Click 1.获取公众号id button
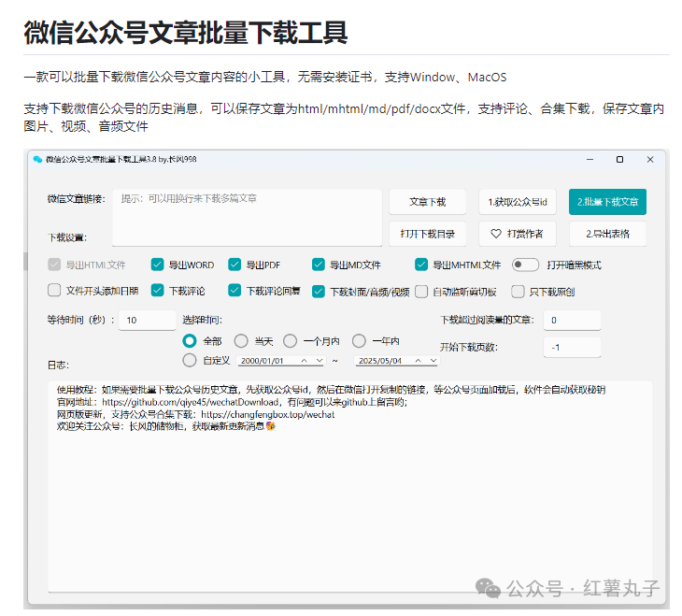This screenshot has width=682, height=616. 518,202
